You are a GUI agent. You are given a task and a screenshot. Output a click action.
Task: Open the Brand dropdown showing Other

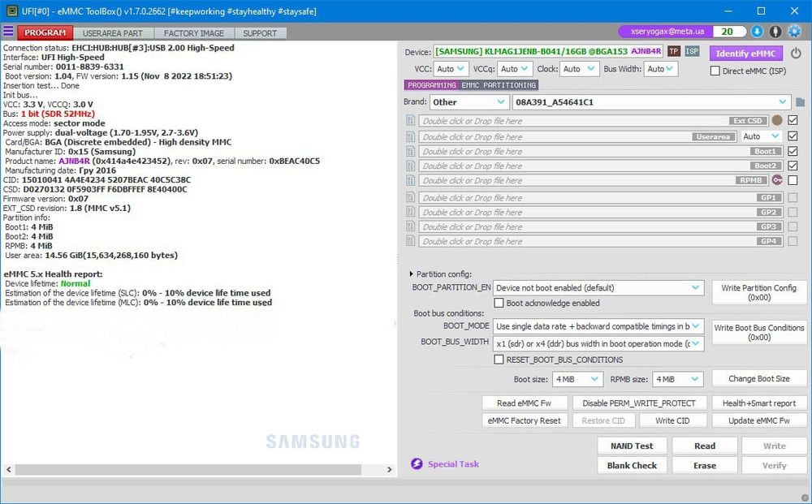tap(469, 102)
